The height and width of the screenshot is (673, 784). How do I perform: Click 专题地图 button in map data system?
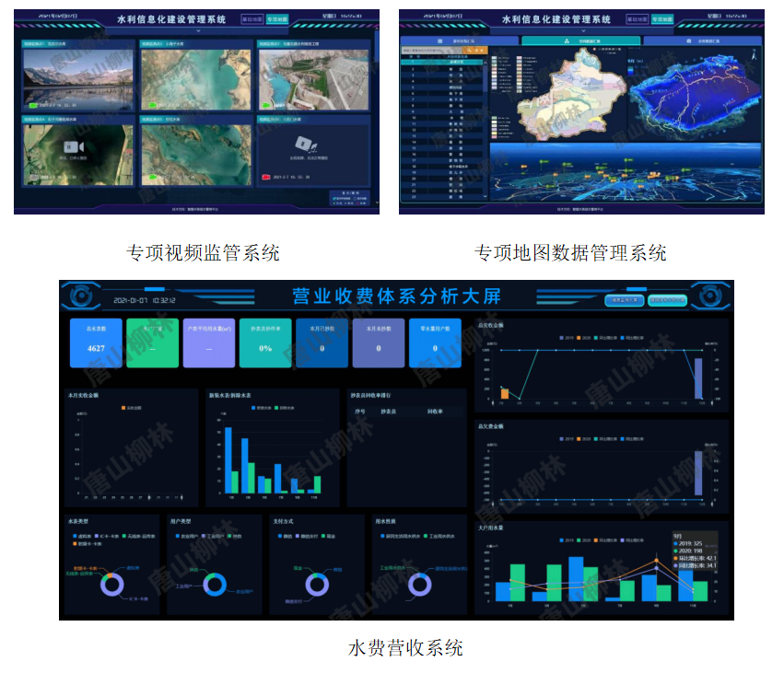[662, 18]
